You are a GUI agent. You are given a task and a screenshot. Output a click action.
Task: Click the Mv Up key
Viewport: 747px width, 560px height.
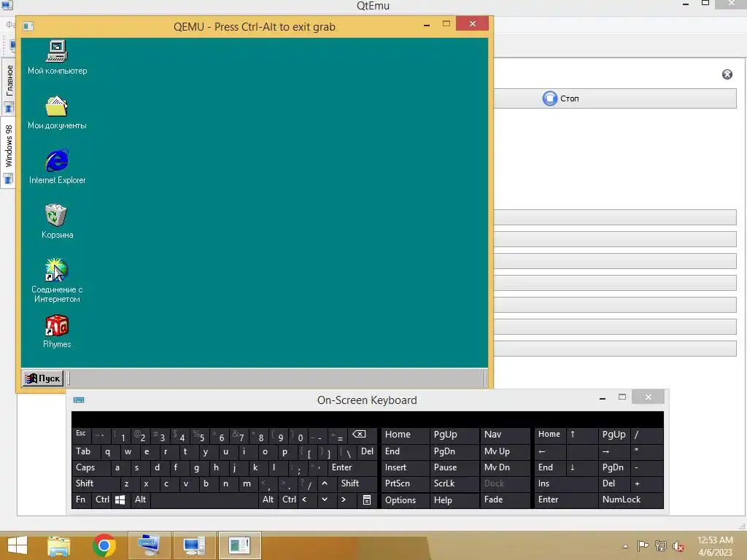(x=506, y=451)
